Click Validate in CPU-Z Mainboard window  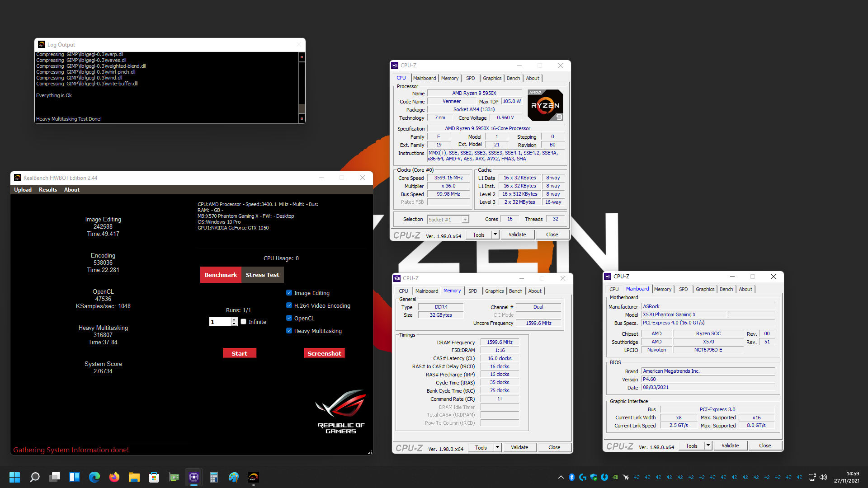(730, 446)
